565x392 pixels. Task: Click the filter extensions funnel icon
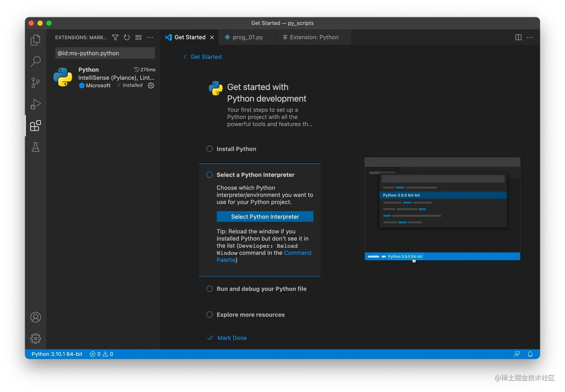click(x=115, y=37)
